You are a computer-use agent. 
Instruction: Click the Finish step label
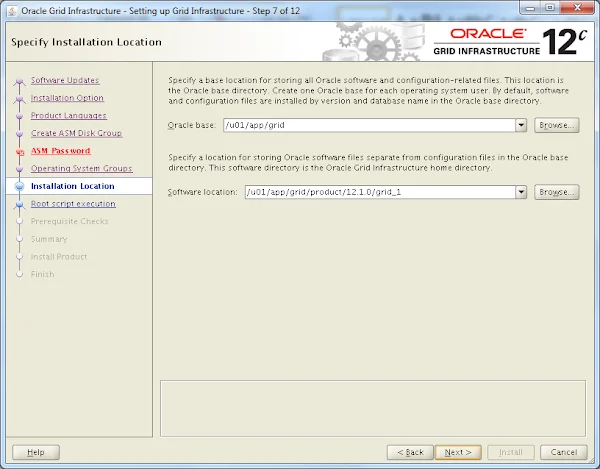42,274
